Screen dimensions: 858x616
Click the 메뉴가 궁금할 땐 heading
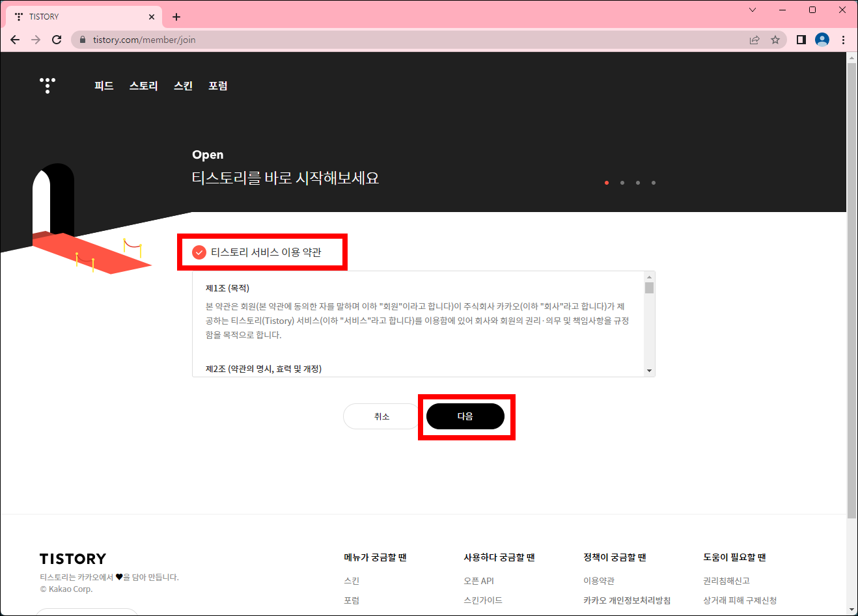375,557
